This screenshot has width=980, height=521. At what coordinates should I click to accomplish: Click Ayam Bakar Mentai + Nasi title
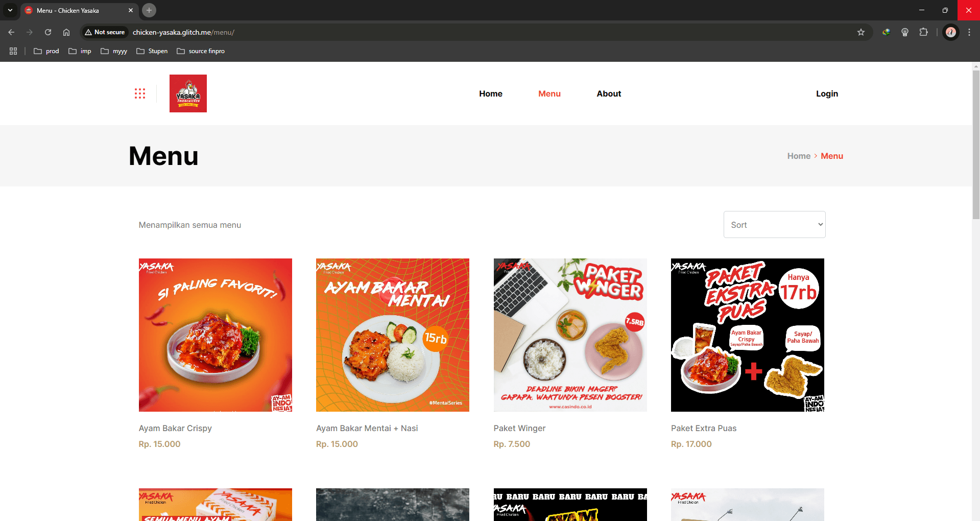click(367, 428)
